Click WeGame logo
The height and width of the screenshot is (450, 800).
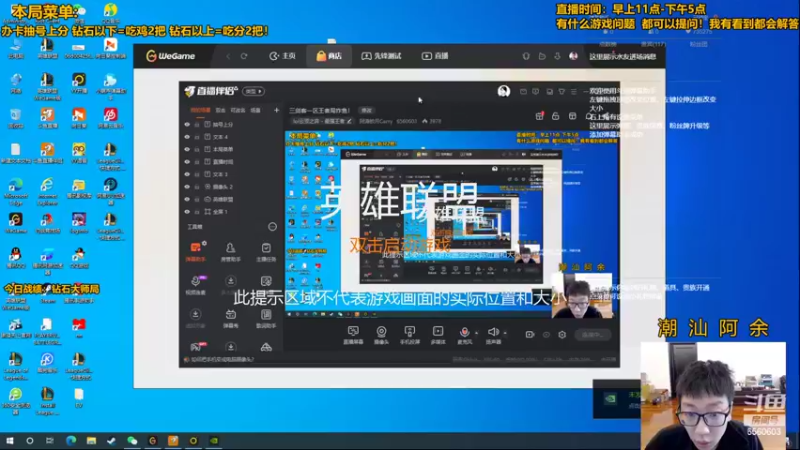170,56
